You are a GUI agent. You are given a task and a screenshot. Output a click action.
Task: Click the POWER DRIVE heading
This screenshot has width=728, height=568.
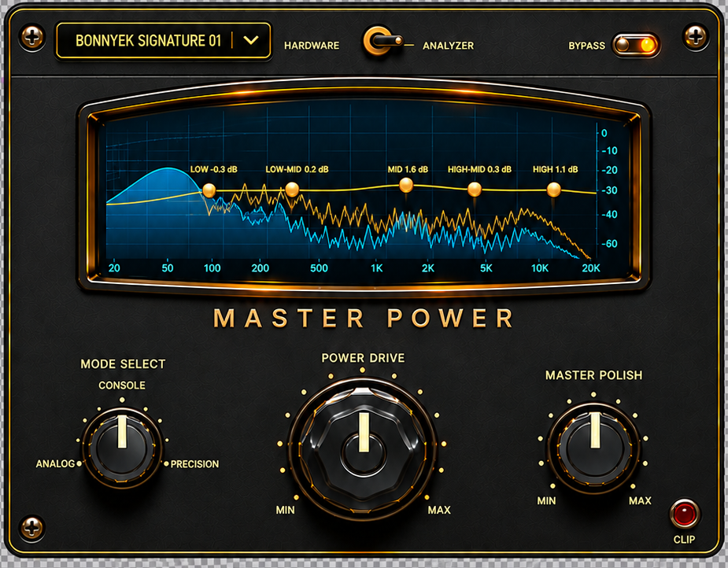[363, 358]
